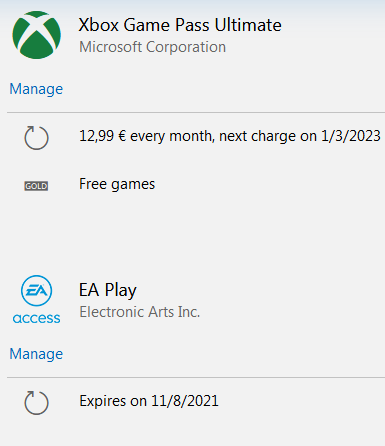This screenshot has height=446, width=385.
Task: Click the recurring billing icon beside 12,99 €
Action: coord(36,138)
